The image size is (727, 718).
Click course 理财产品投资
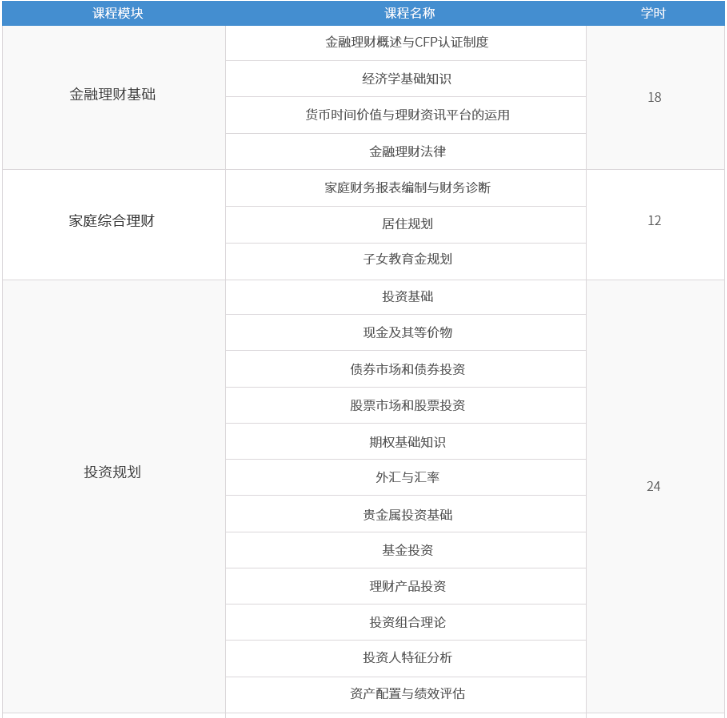[x=407, y=586]
